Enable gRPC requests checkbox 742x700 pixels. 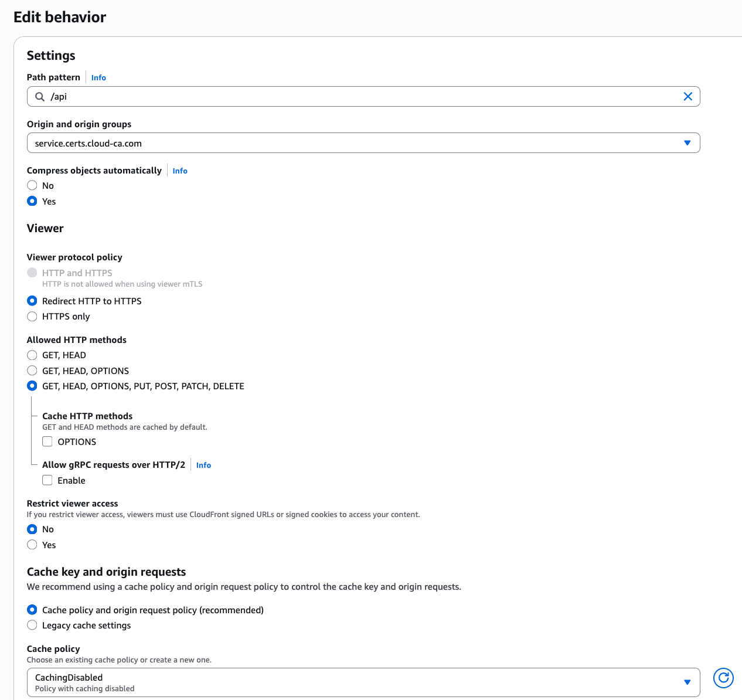tap(47, 480)
